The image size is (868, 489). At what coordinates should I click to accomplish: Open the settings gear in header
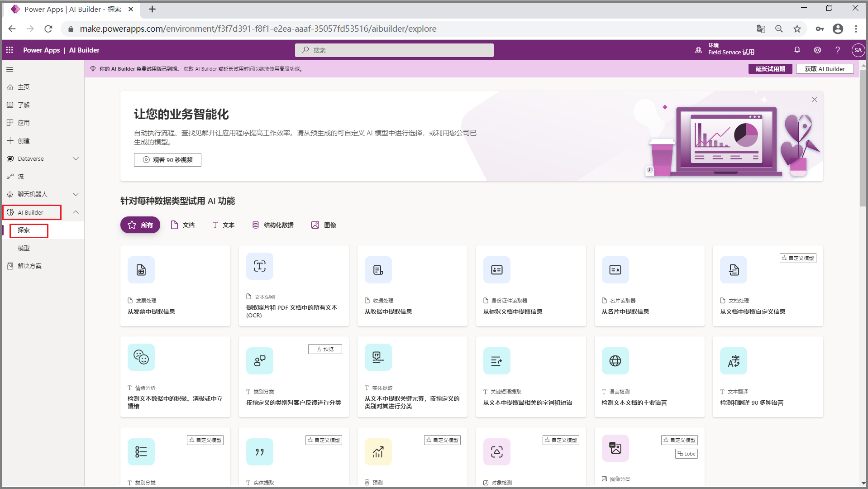point(817,50)
